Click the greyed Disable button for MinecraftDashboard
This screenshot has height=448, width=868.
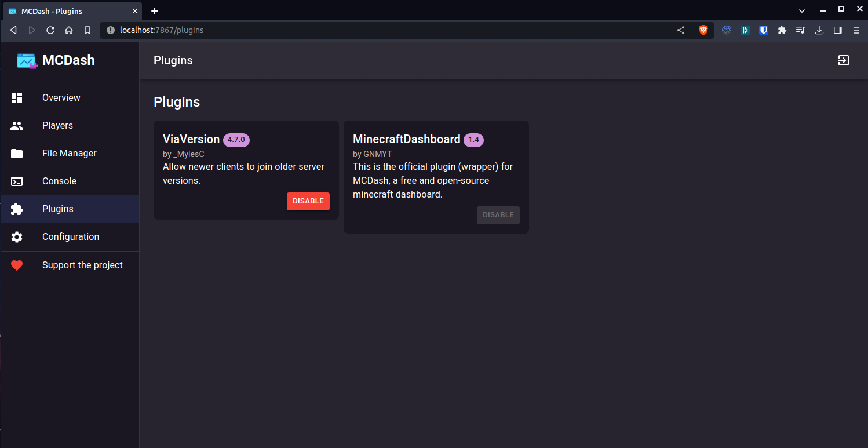[x=498, y=215]
